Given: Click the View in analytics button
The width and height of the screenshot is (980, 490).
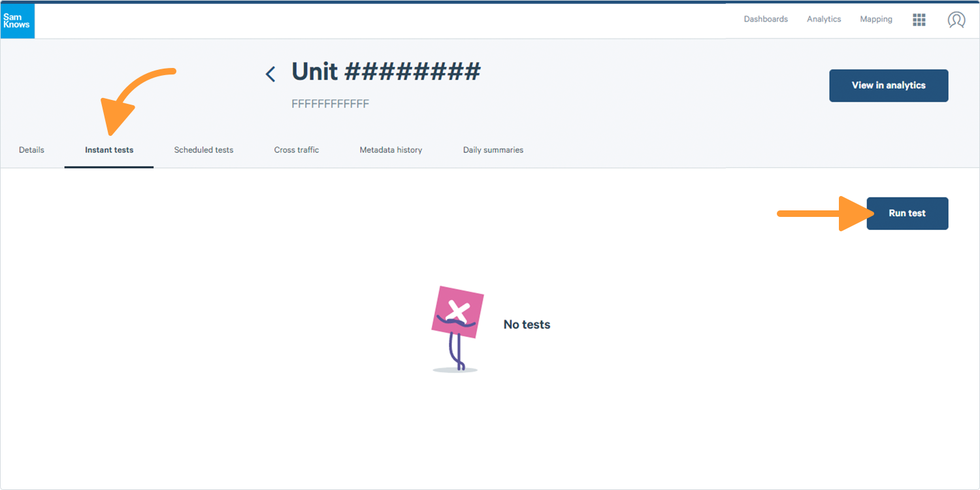Looking at the screenshot, I should click(x=889, y=86).
